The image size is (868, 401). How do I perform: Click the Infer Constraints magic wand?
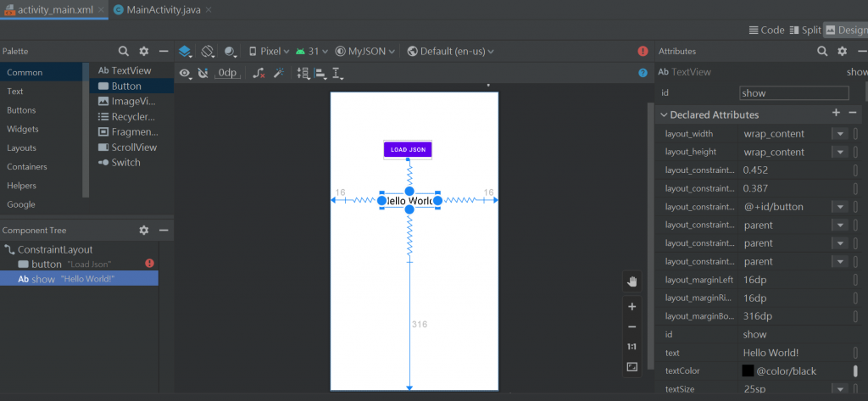point(279,73)
